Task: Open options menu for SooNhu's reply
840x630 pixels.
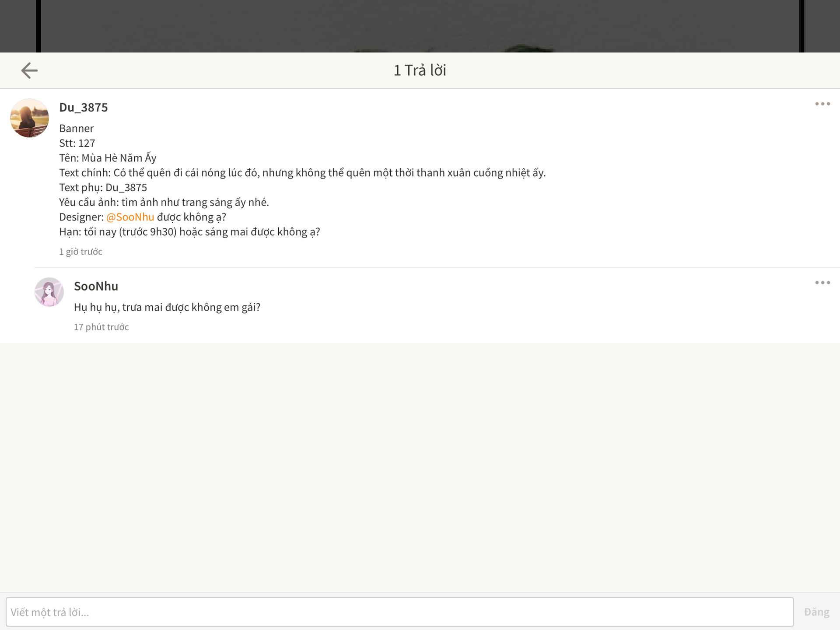Action: click(x=822, y=283)
